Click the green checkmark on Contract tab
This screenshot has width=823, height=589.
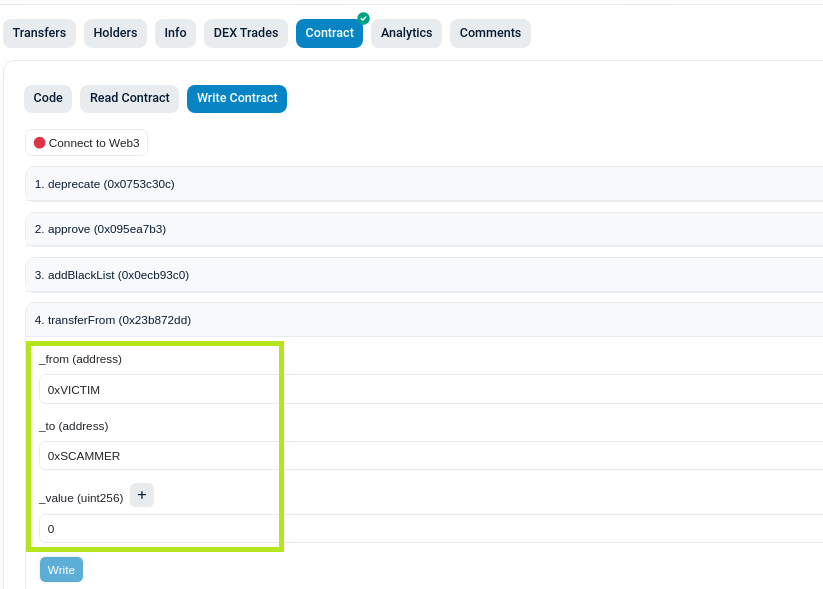[362, 17]
